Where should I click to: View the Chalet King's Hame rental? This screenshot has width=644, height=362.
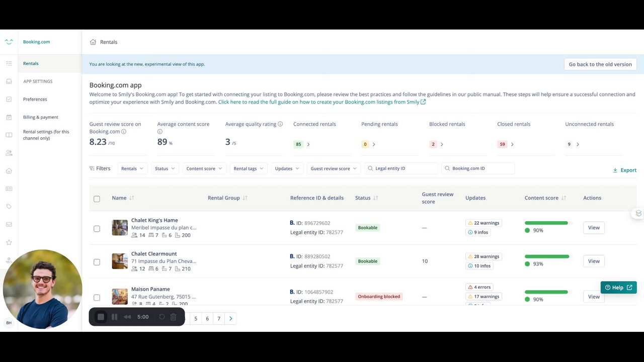pos(594,228)
